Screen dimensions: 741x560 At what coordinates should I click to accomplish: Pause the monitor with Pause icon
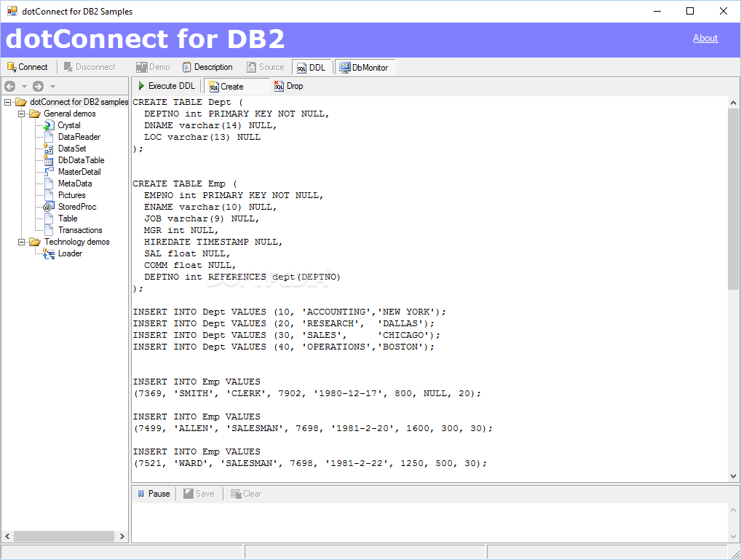point(140,494)
